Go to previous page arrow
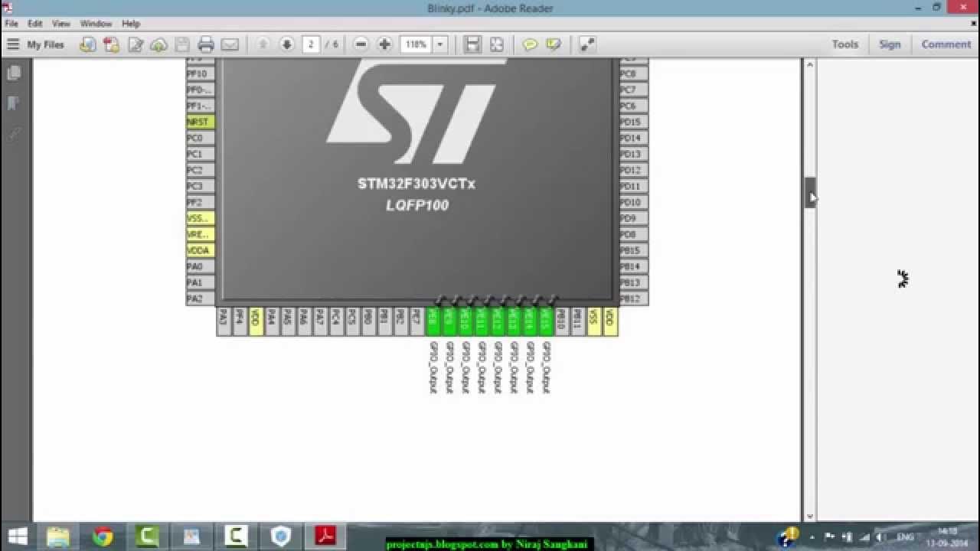Screen dimensions: 980x551 tap(263, 44)
